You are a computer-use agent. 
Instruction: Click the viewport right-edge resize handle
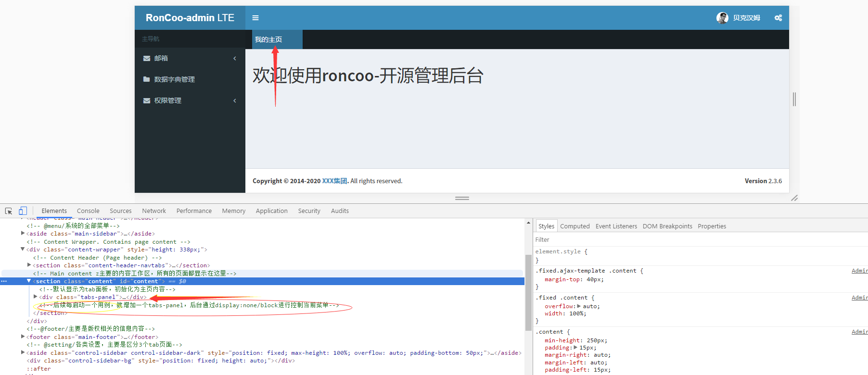[x=794, y=100]
